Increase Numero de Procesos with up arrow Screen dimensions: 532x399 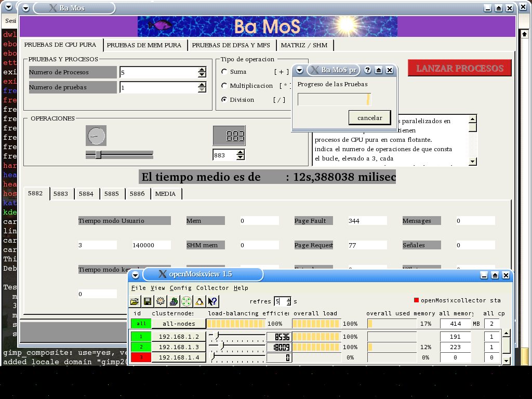[202, 70]
